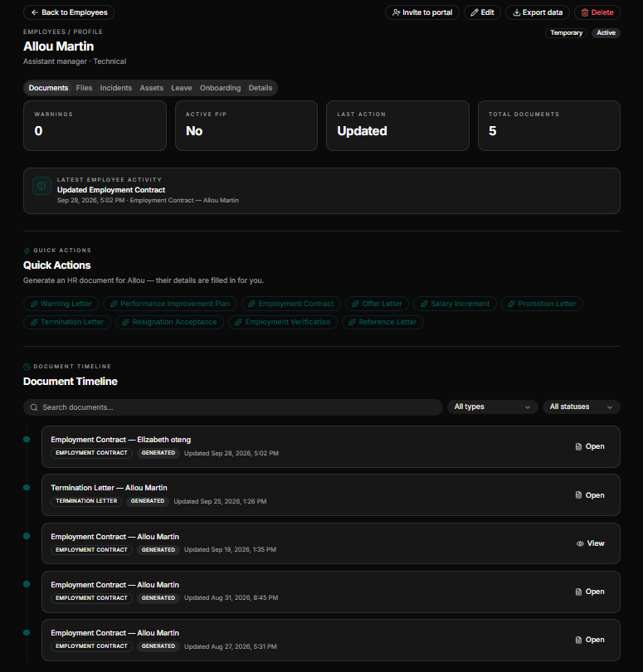Viewport: 643px width, 672px height.
Task: Open the Onboarding tab
Action: click(x=220, y=88)
